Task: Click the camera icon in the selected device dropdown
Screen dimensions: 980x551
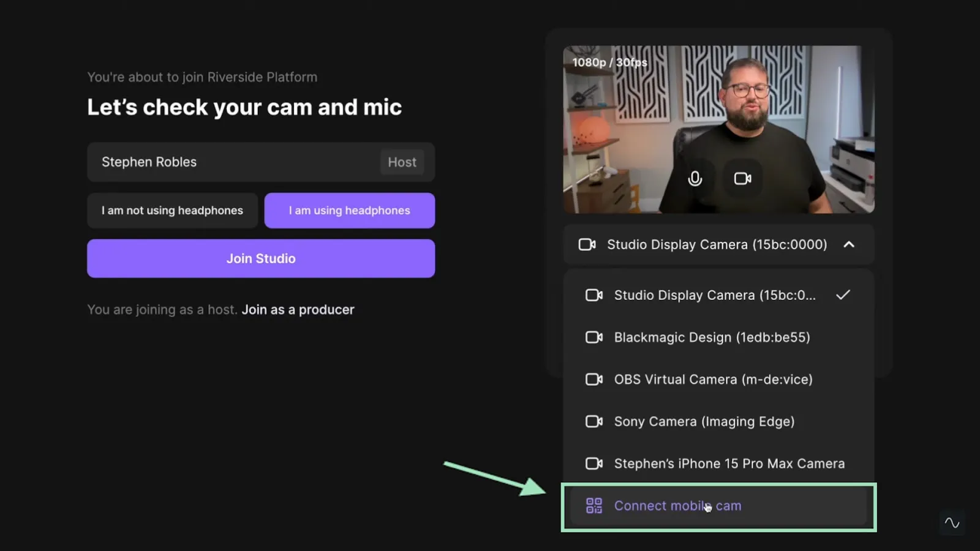Action: (x=587, y=244)
